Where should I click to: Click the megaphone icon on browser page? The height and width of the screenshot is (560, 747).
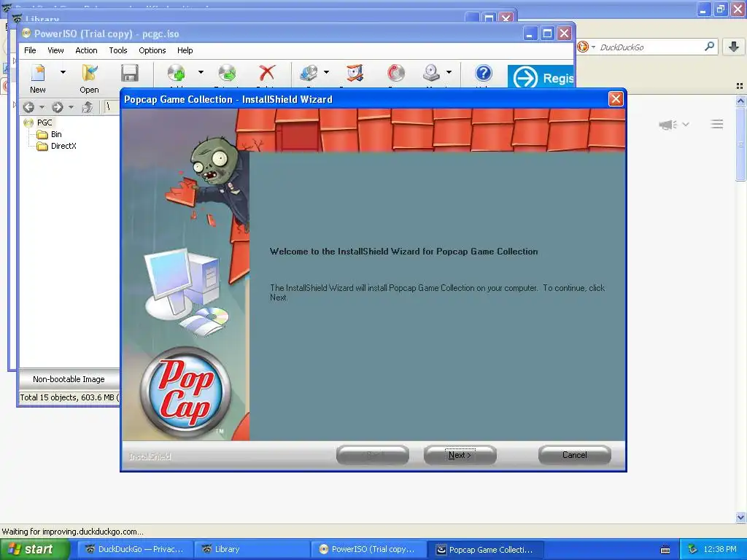(668, 125)
